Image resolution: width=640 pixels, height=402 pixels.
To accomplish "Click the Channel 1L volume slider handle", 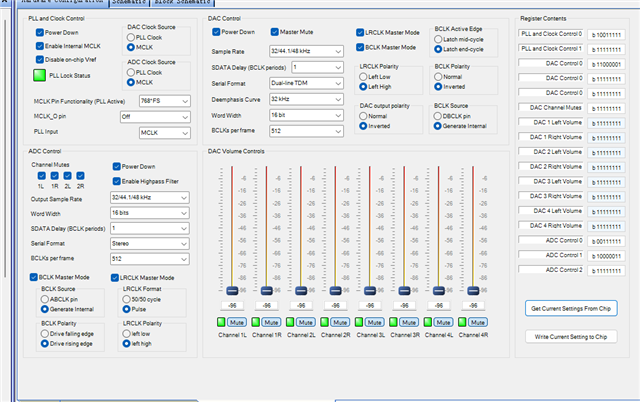I will point(232,291).
